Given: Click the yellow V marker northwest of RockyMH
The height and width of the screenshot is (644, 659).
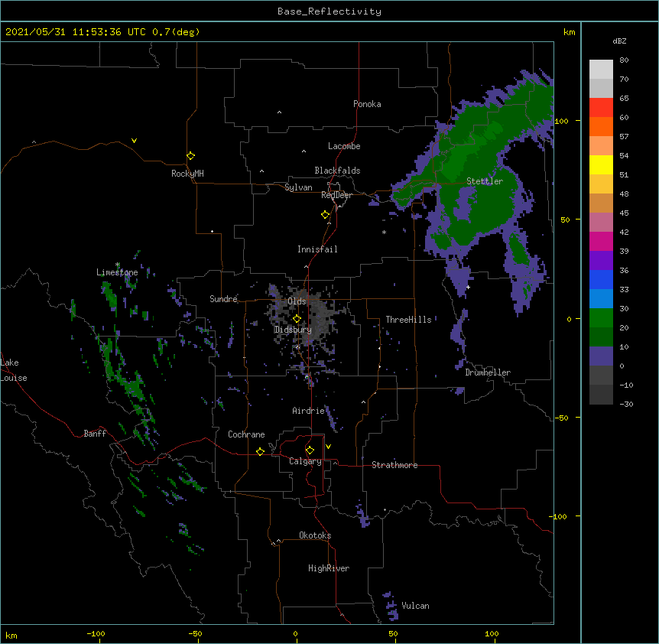Looking at the screenshot, I should pos(134,141).
